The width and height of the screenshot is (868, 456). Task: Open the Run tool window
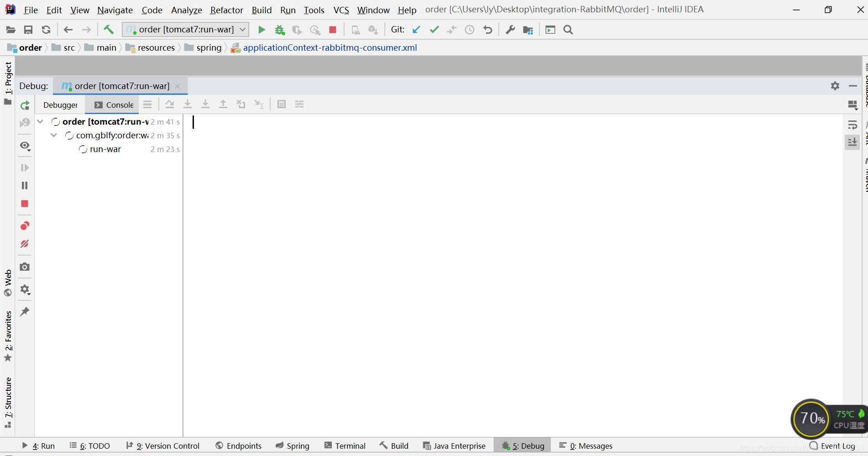click(38, 446)
